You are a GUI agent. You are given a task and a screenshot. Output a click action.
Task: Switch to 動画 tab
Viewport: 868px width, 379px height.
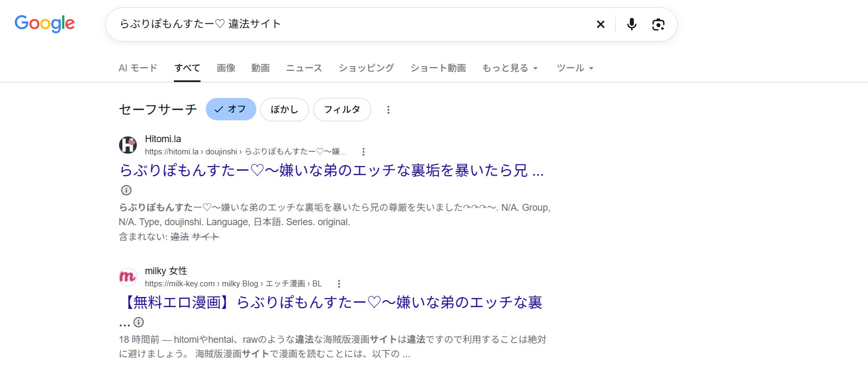[261, 68]
